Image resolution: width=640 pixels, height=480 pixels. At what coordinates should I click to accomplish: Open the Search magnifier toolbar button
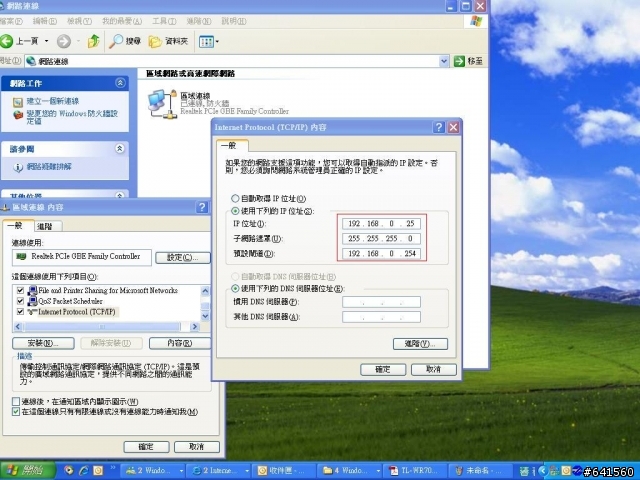(x=125, y=41)
